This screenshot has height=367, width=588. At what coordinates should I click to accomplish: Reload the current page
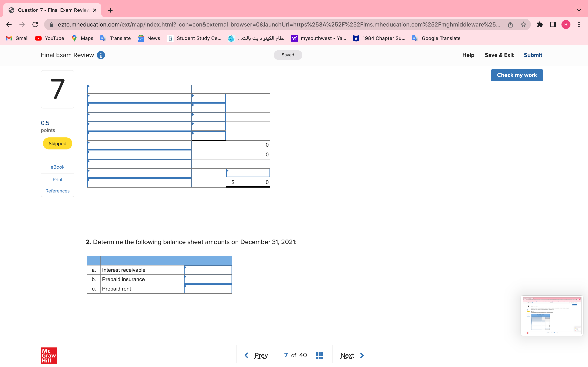click(x=35, y=24)
